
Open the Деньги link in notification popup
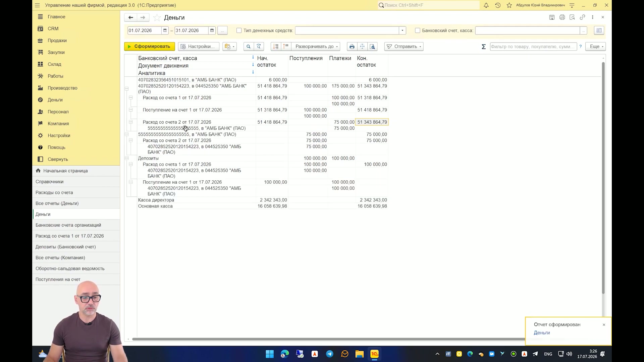(x=542, y=333)
